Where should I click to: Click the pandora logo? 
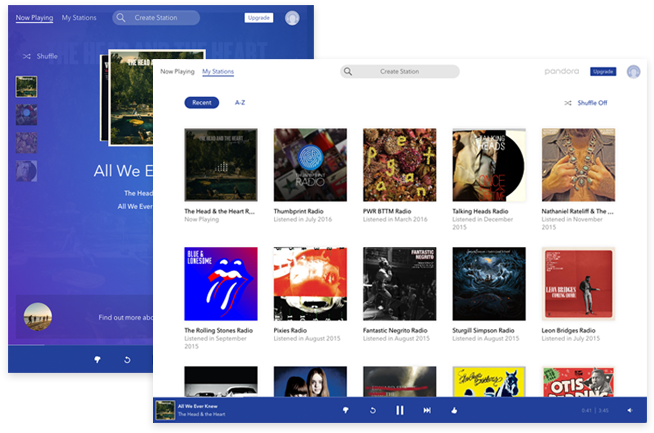[x=562, y=72]
